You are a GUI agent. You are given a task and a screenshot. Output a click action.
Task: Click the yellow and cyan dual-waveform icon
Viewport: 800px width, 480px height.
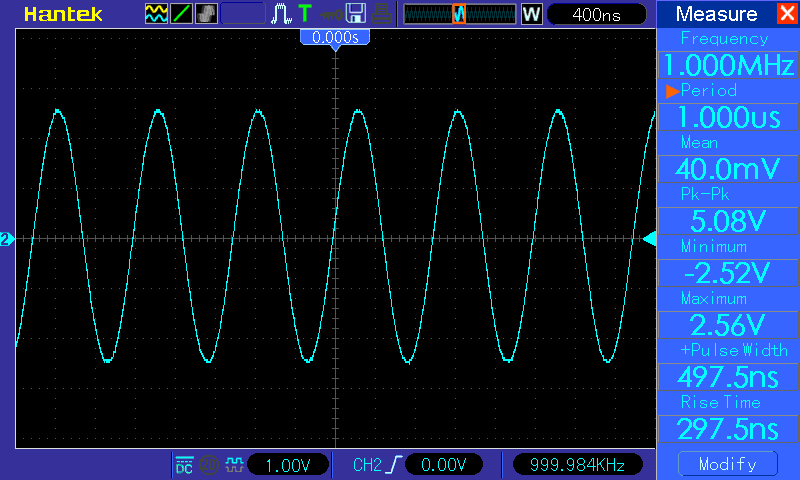[x=156, y=14]
